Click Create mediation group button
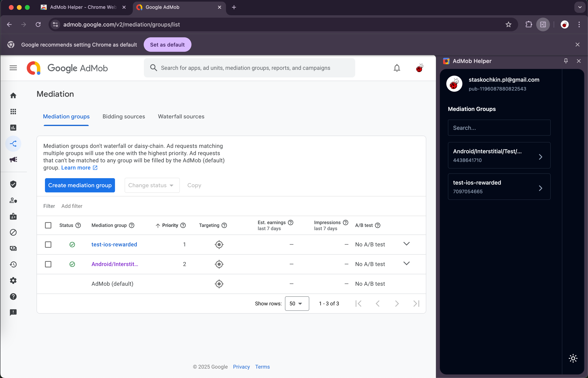 click(80, 185)
